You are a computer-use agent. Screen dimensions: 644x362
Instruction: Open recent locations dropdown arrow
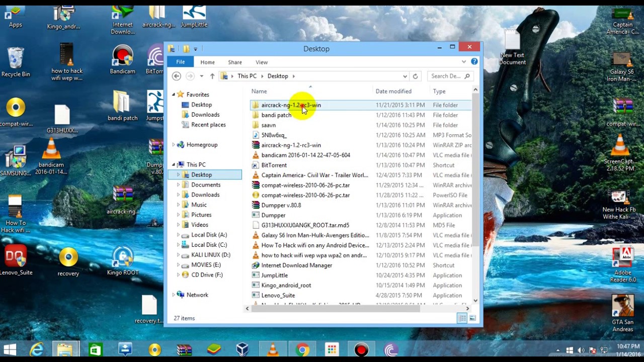point(201,76)
